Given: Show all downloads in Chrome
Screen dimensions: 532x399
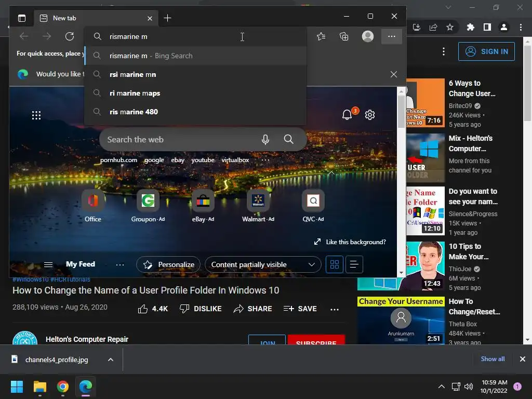Looking at the screenshot, I should 493,359.
